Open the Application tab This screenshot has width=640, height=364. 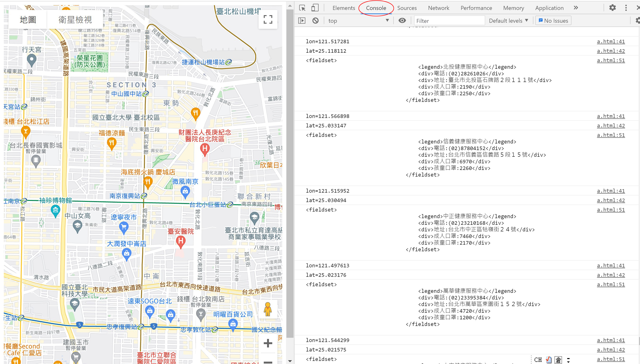pos(549,8)
